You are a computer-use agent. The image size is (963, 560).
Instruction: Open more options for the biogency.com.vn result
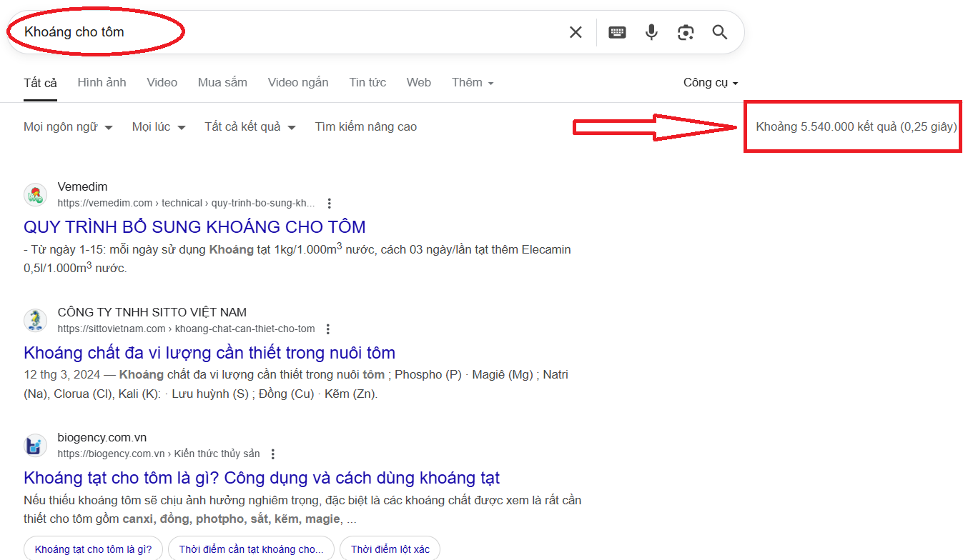pyautogui.click(x=273, y=454)
